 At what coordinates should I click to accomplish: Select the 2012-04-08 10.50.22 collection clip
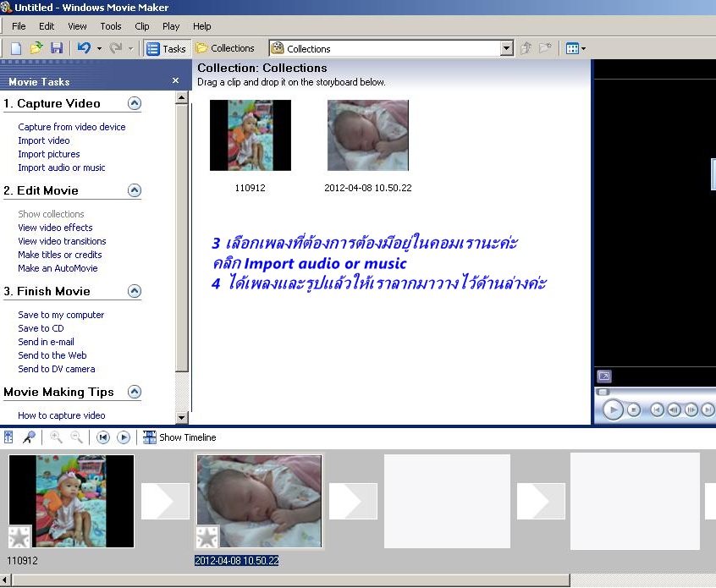(368, 146)
